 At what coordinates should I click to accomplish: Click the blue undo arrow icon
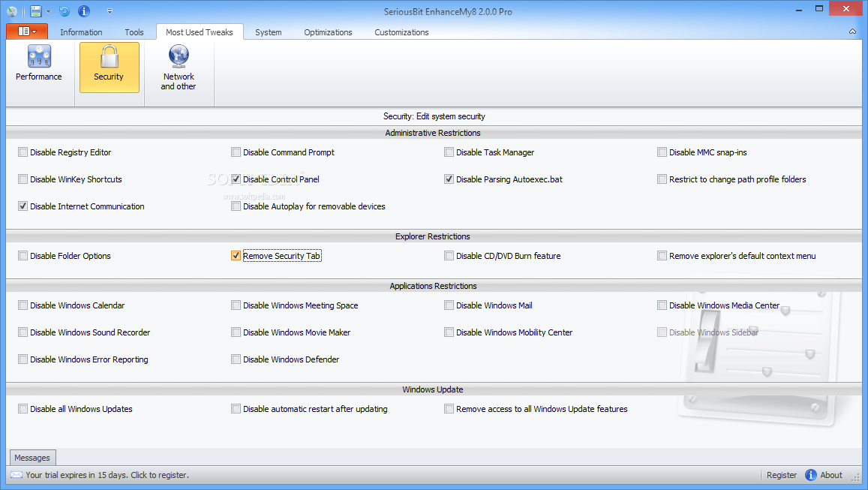tap(65, 11)
